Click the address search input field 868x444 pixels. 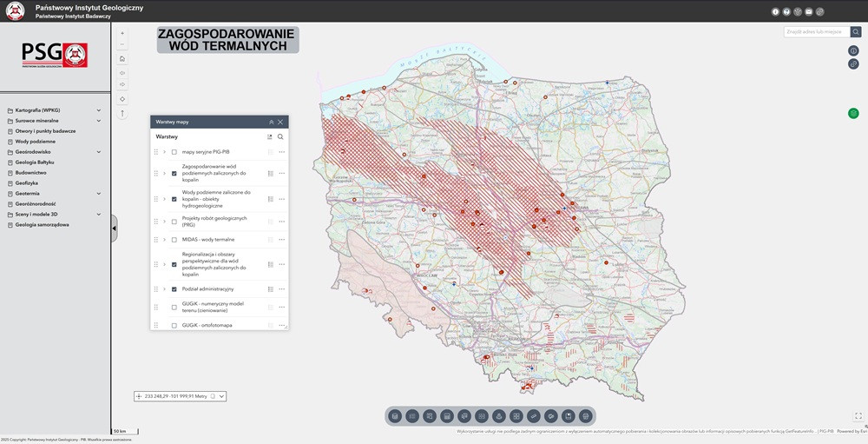[816, 31]
